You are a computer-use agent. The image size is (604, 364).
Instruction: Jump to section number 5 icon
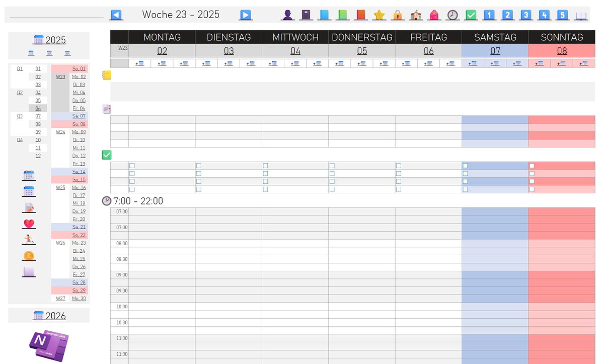coord(562,15)
